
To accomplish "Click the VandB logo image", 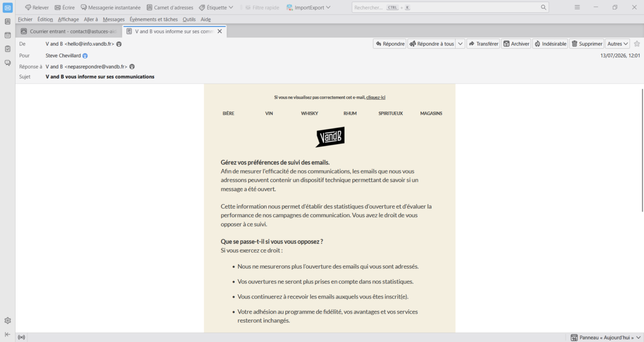I will point(330,137).
